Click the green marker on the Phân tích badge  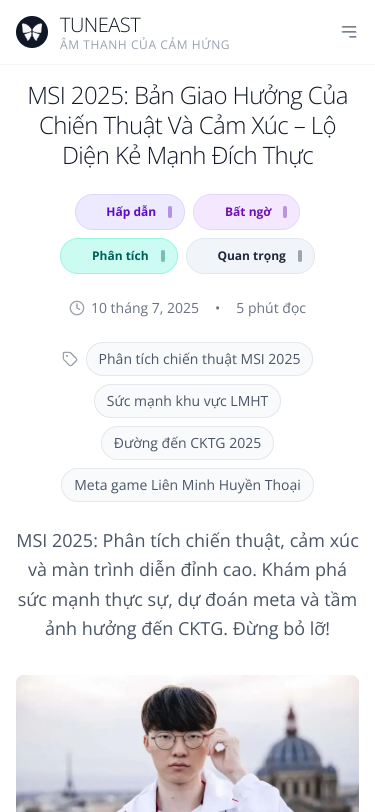[163, 256]
